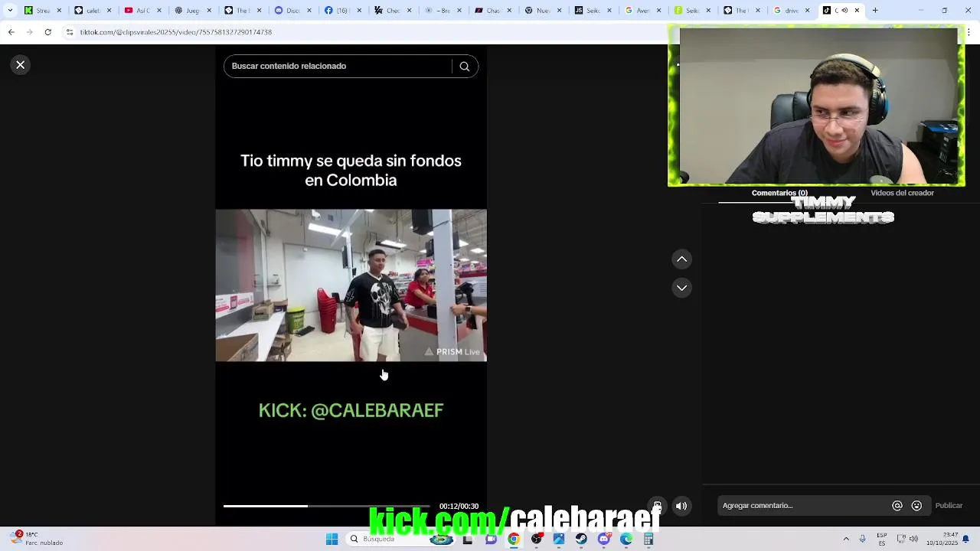Toggle the auto-scroll icon beside volume

[x=657, y=506]
